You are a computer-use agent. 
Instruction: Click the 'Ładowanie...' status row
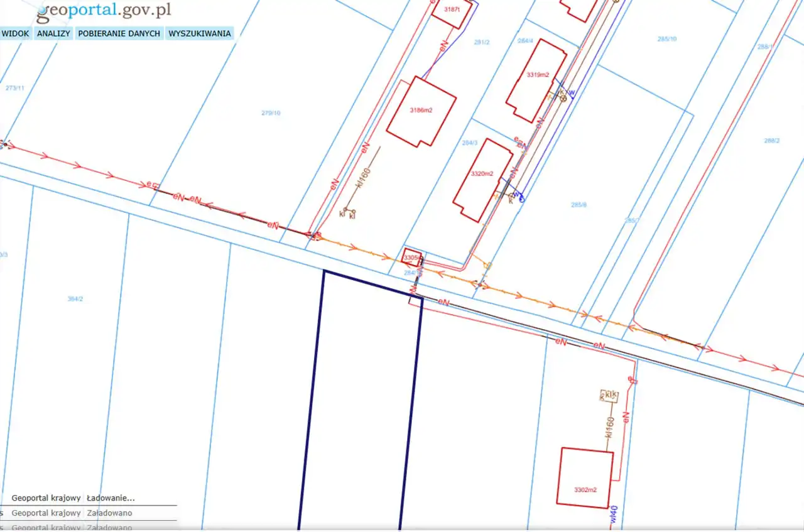[x=111, y=498]
